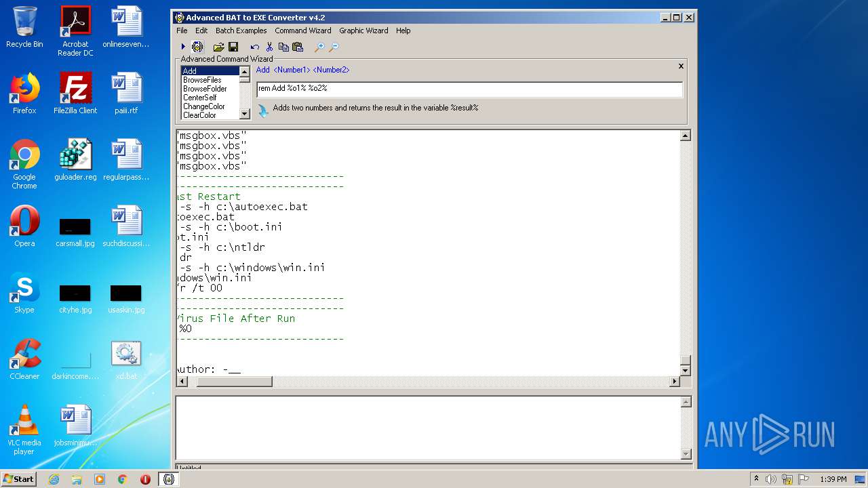The width and height of the screenshot is (868, 488).
Task: Zoom out with the minus magnifier icon
Action: pos(334,47)
